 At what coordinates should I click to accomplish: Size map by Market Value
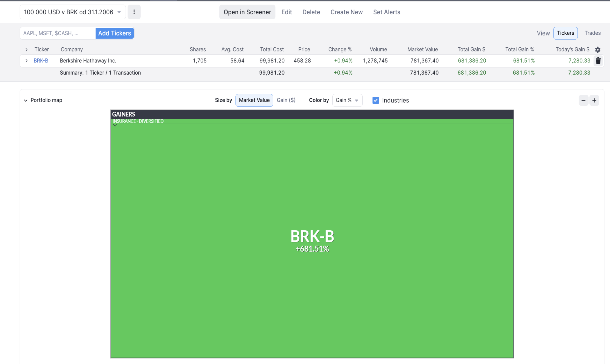254,100
